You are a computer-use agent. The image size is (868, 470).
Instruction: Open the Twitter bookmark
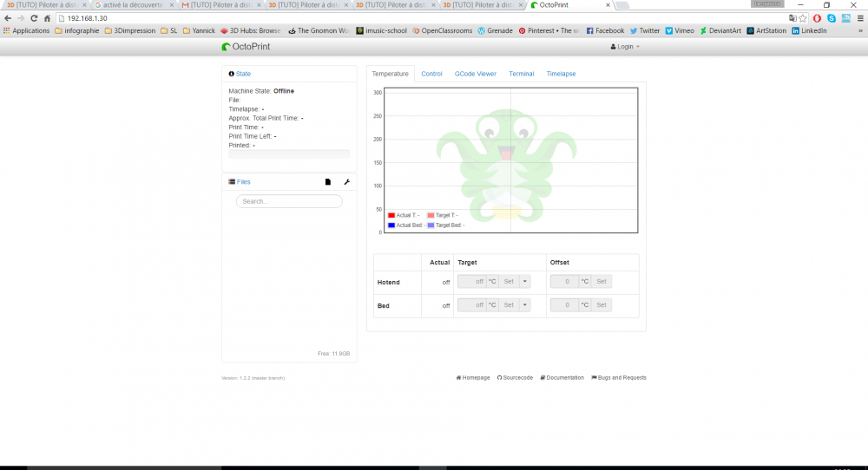[645, 30]
